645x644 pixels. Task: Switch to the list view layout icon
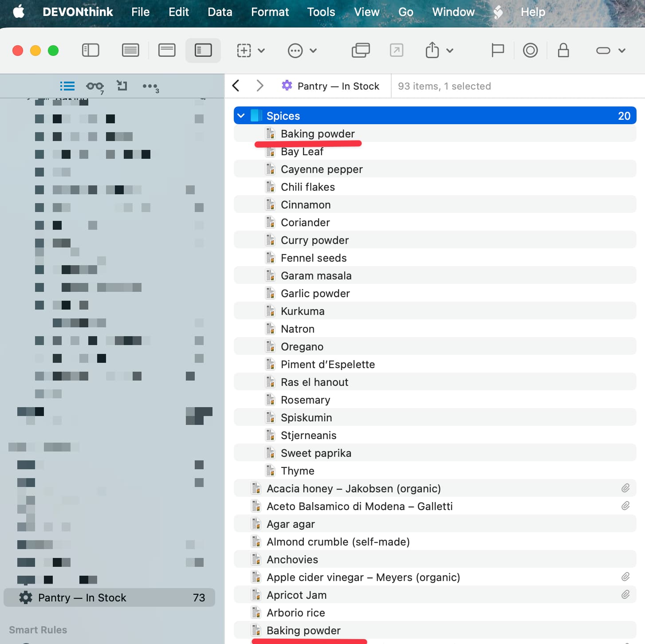[x=130, y=50]
